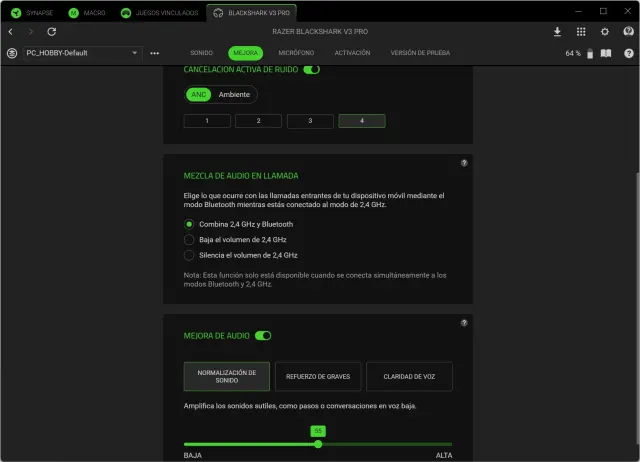
Task: Click the Razer BlackShark V3 Pro title
Action: (x=320, y=31)
